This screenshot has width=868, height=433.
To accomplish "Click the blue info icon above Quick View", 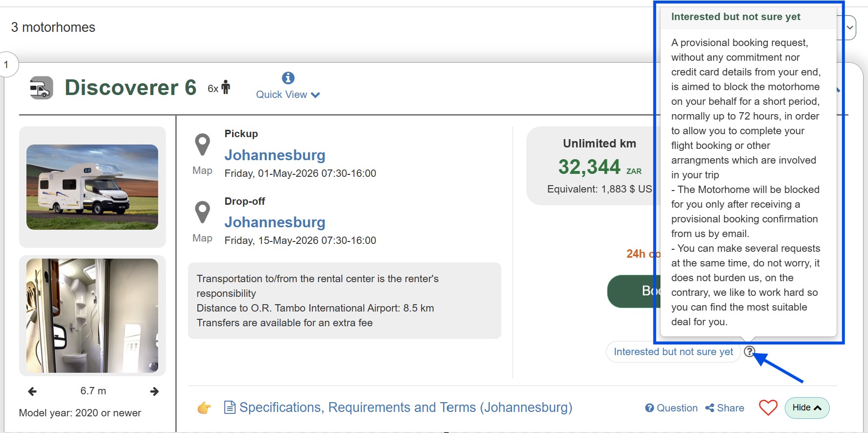I will [288, 78].
